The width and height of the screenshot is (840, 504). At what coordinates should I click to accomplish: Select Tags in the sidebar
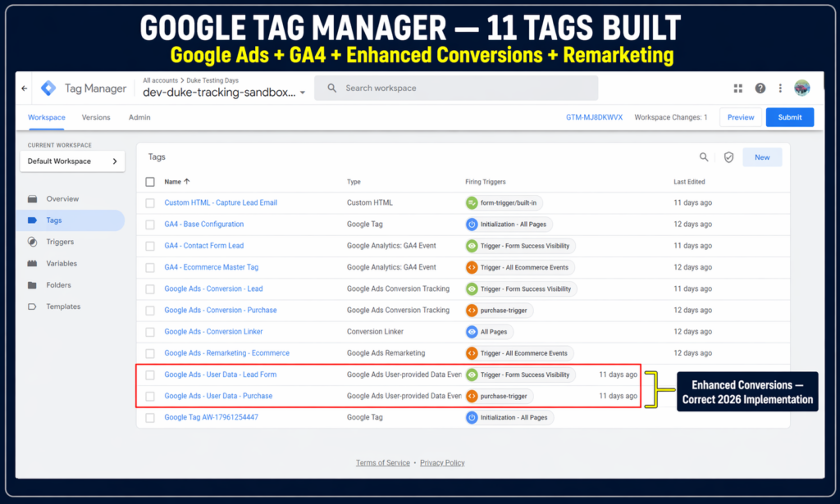coord(71,220)
